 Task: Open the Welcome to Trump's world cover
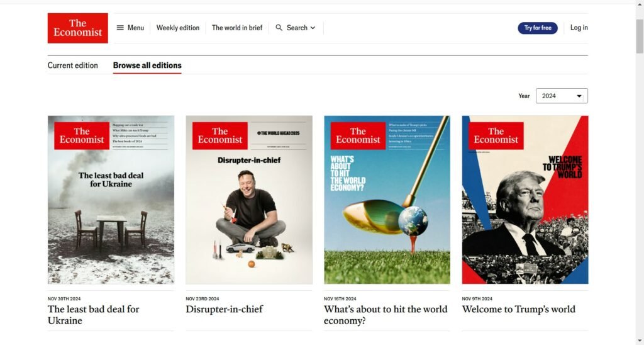pos(525,200)
